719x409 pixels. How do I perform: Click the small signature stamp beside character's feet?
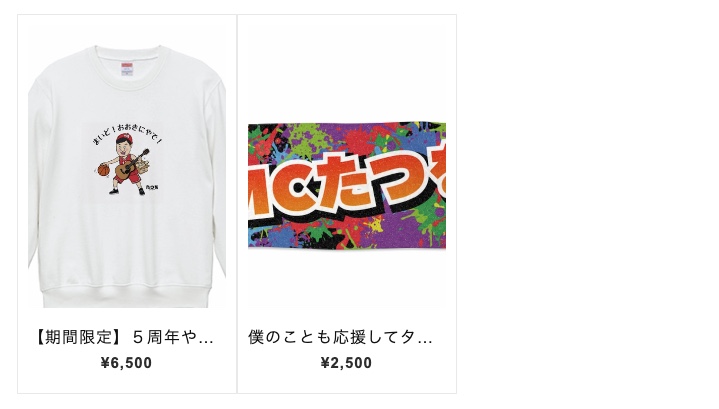pos(151,188)
